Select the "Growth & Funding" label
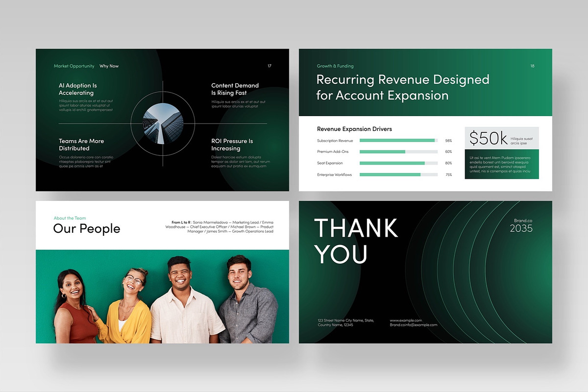The height and width of the screenshot is (392, 588). [335, 66]
